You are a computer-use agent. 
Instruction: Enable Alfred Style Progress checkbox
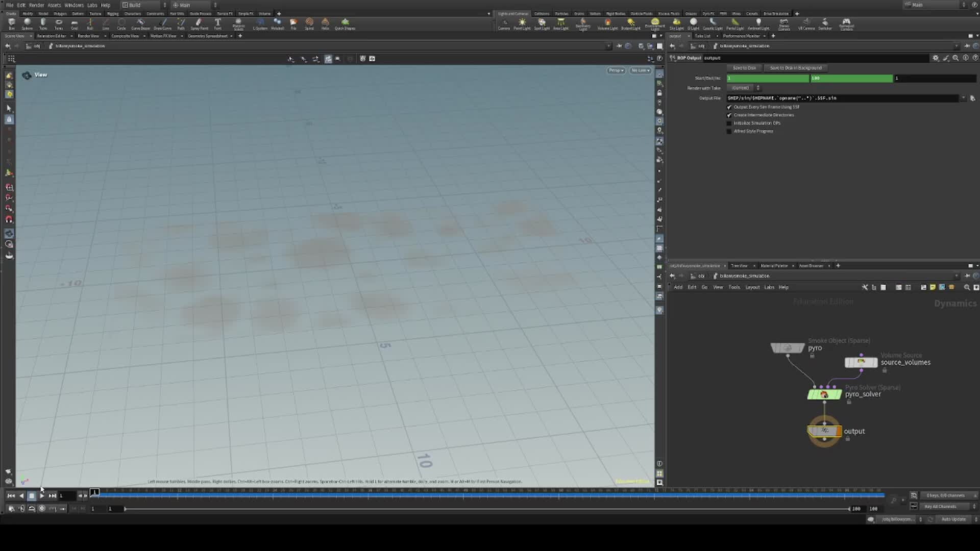pyautogui.click(x=729, y=131)
